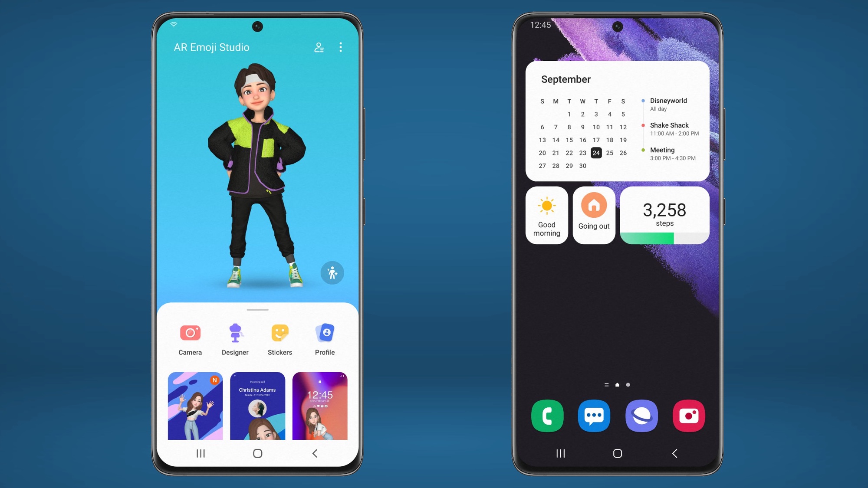Select Good morning weather widget
The height and width of the screenshot is (488, 868).
point(547,215)
